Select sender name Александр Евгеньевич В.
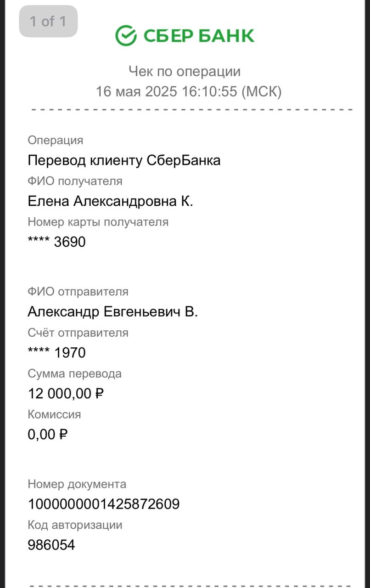 [x=113, y=312]
